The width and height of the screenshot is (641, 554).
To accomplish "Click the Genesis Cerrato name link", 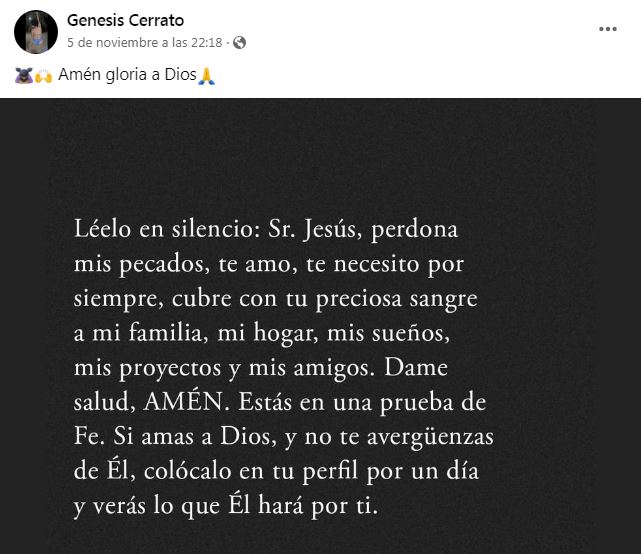I will pos(125,21).
